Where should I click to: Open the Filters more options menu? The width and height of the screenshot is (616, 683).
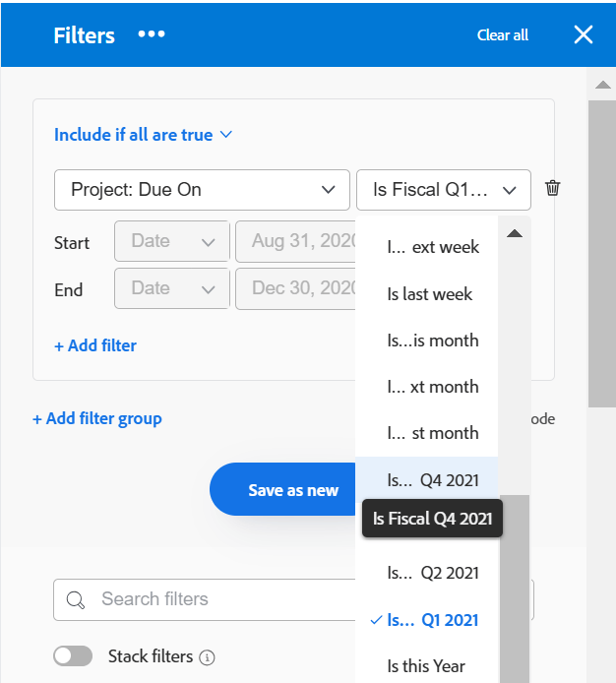(x=152, y=34)
